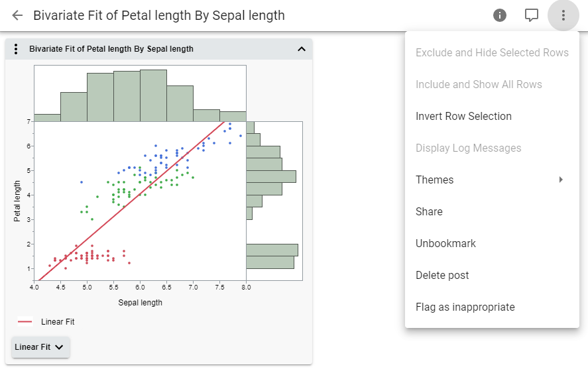
Task: Click the red Linear Fit legend swatch
Action: pos(25,322)
